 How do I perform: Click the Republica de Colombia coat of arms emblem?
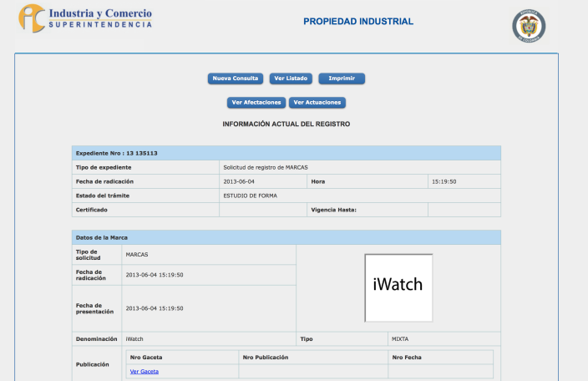point(529,26)
